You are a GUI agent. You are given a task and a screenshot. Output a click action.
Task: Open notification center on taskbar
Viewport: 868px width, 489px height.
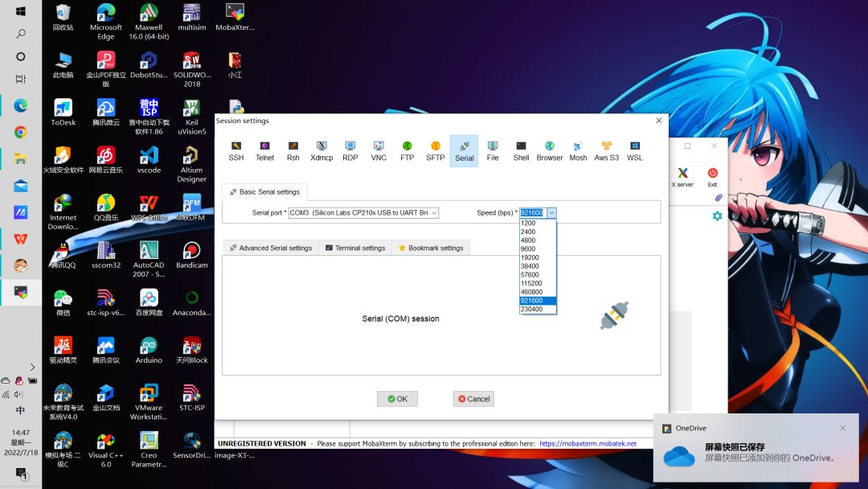point(21,474)
